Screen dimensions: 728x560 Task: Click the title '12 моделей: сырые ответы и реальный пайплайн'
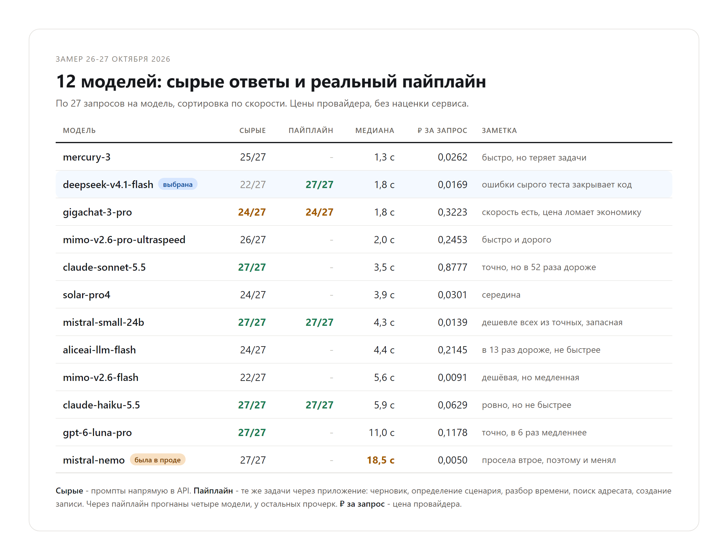click(271, 81)
